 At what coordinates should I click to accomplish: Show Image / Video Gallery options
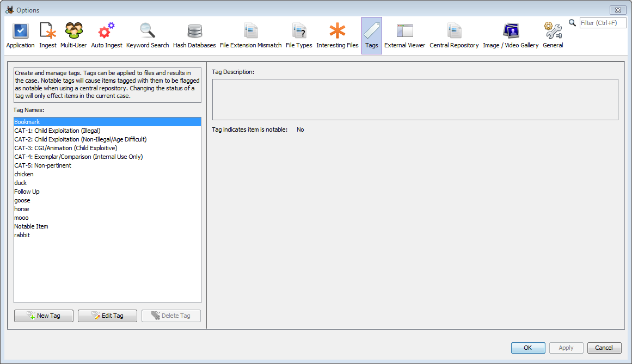[x=511, y=36]
